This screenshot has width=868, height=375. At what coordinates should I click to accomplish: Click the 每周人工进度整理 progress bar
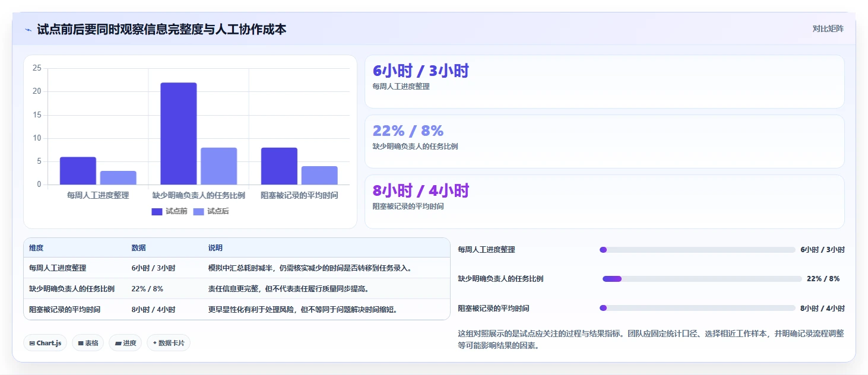tap(698, 250)
